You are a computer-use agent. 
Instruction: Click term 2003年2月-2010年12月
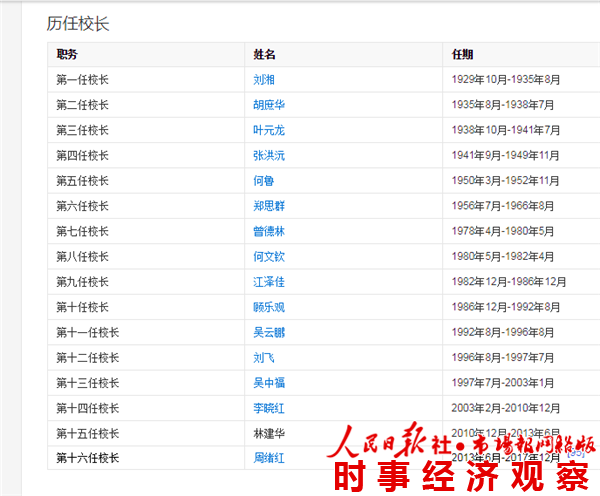coord(505,408)
